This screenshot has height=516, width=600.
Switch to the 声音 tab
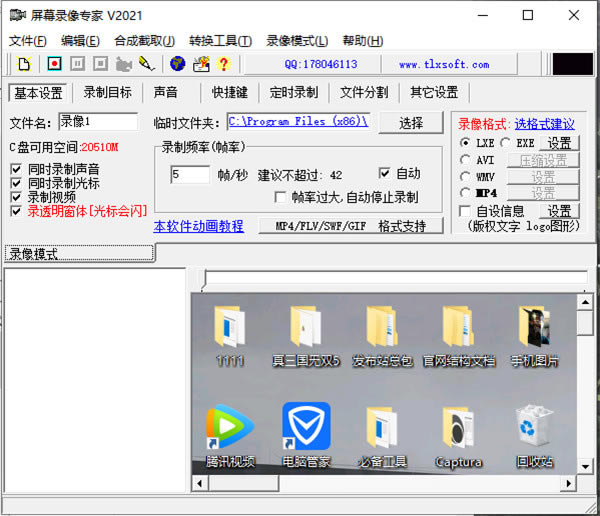(x=166, y=92)
